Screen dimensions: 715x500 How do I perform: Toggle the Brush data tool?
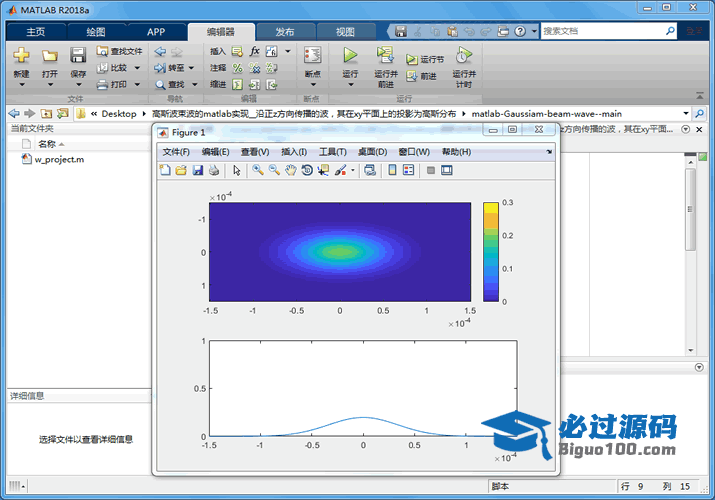tap(340, 170)
